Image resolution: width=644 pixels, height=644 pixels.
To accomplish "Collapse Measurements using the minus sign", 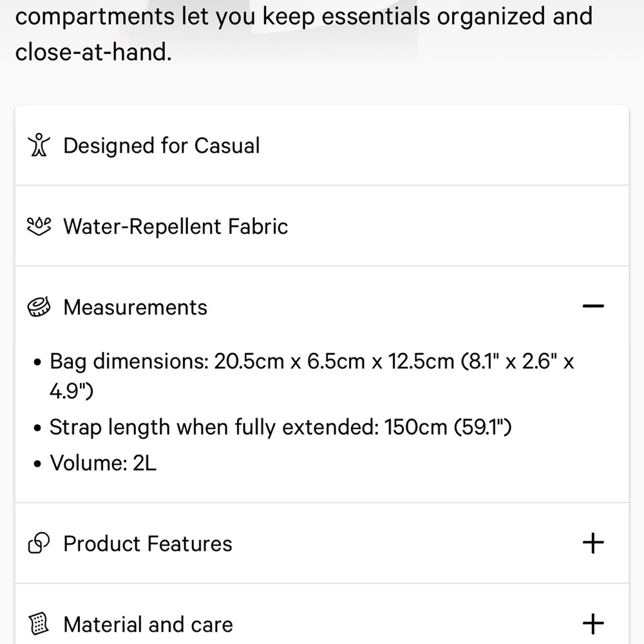I will click(x=593, y=307).
